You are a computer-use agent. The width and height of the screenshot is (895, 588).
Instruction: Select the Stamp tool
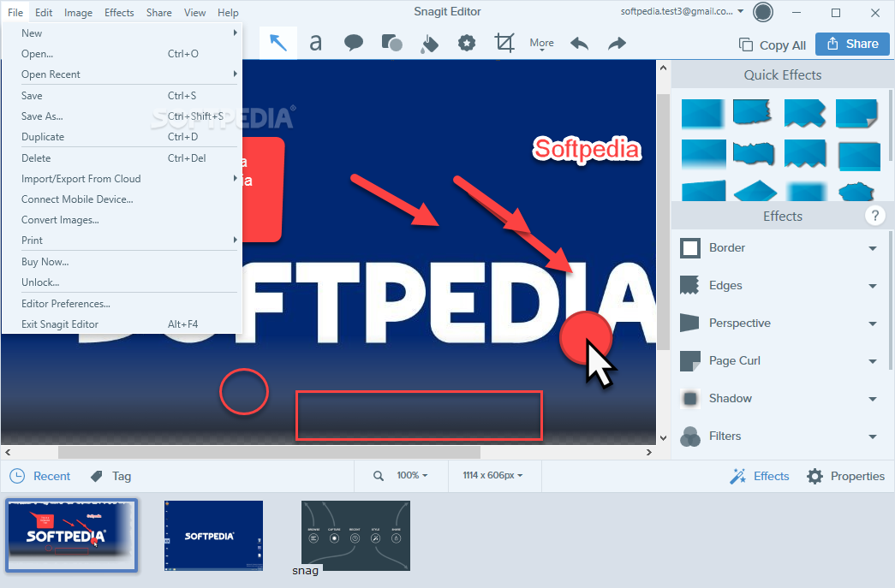(x=467, y=43)
